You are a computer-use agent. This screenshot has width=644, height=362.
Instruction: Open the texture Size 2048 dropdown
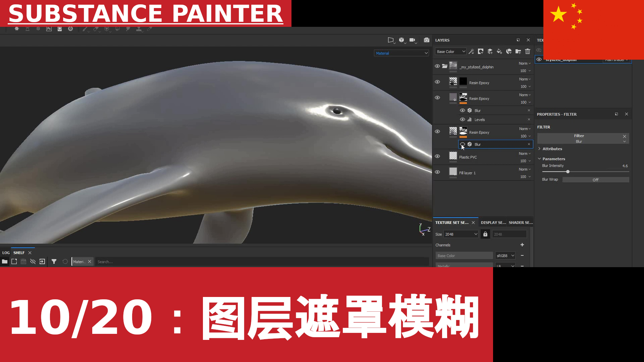point(461,234)
